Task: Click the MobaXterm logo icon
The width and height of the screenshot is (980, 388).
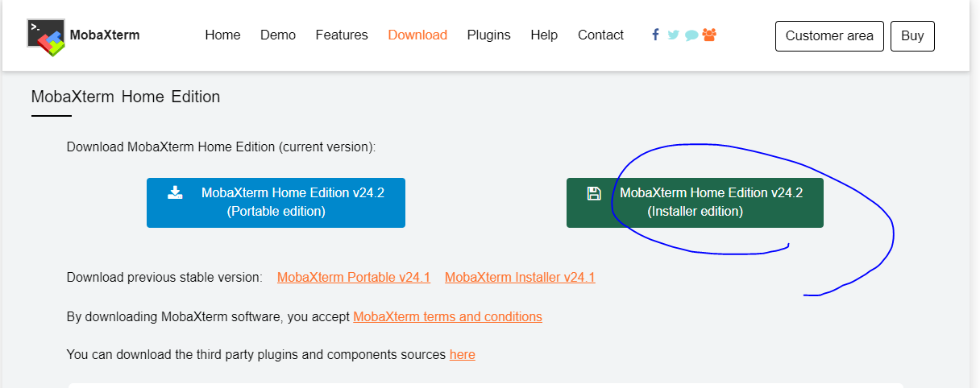Action: 46,37
